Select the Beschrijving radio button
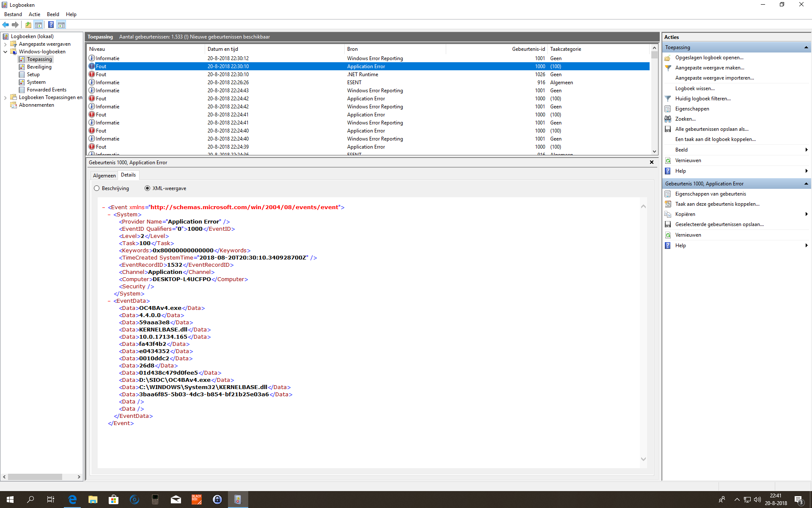The height and width of the screenshot is (508, 812). 97,188
